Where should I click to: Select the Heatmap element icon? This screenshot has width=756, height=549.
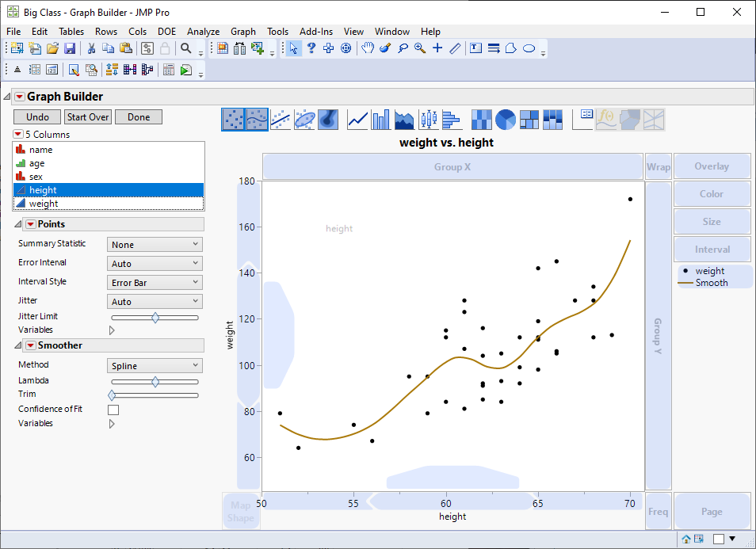tap(481, 119)
